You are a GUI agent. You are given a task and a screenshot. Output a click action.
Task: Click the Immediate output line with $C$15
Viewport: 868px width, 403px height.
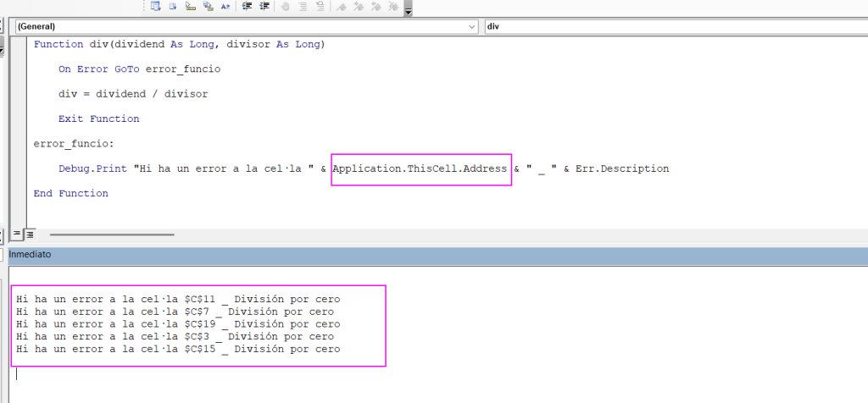(x=178, y=350)
